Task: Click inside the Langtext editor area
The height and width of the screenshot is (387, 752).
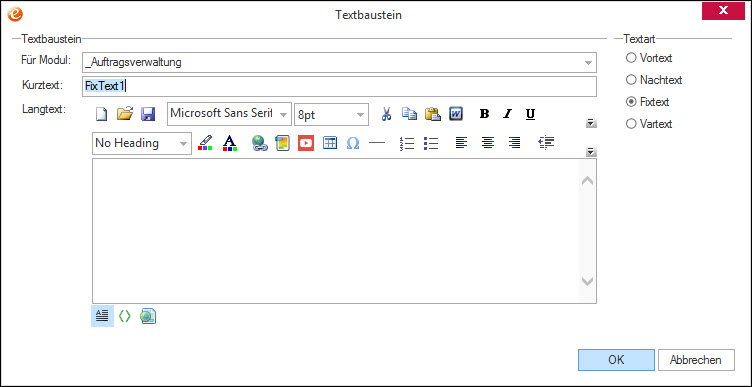Action: pyautogui.click(x=336, y=231)
